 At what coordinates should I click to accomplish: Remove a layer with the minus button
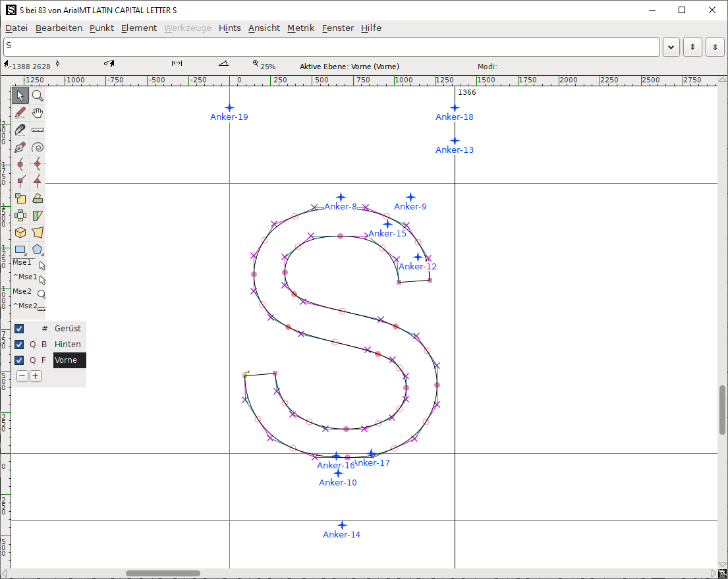click(x=22, y=375)
